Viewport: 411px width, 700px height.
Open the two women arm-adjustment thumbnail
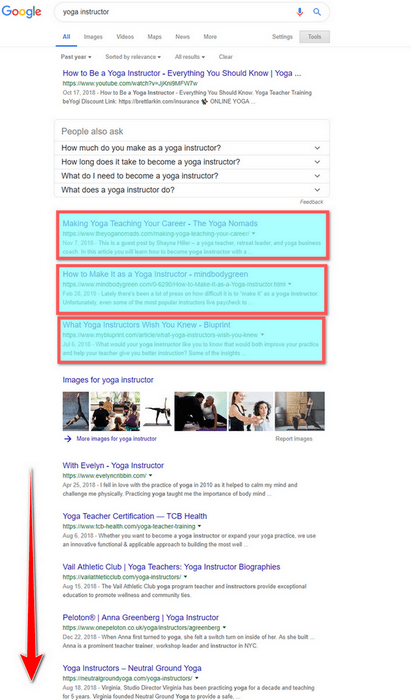251,411
